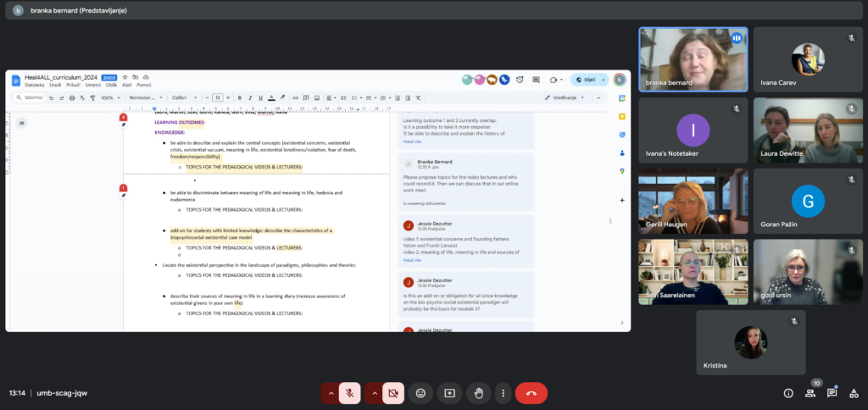The image size is (868, 410).
Task: Click the Dijeli share button
Action: pos(586,80)
